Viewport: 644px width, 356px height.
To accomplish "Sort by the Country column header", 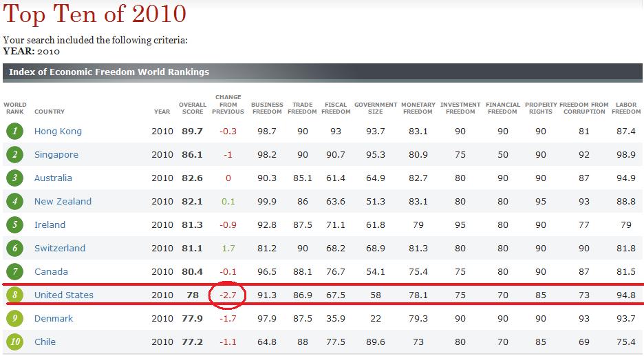I will (x=50, y=112).
